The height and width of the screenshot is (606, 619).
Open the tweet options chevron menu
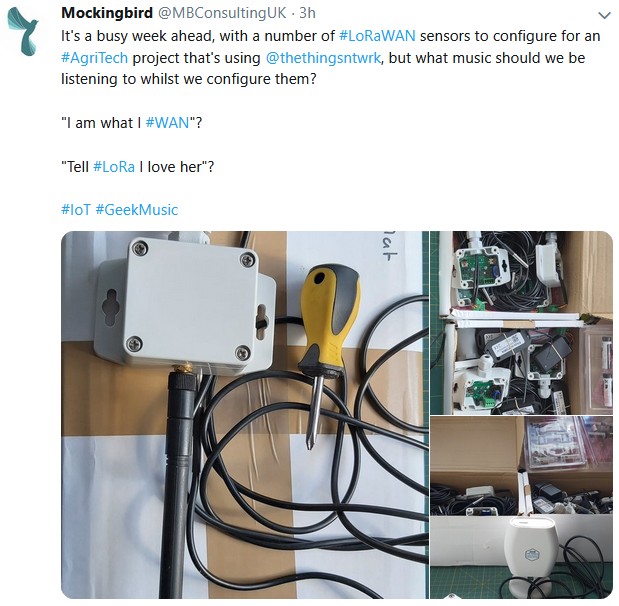tap(604, 15)
